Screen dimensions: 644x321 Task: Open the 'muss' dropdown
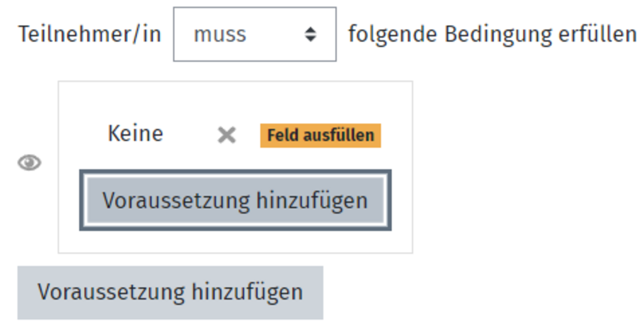point(255,34)
